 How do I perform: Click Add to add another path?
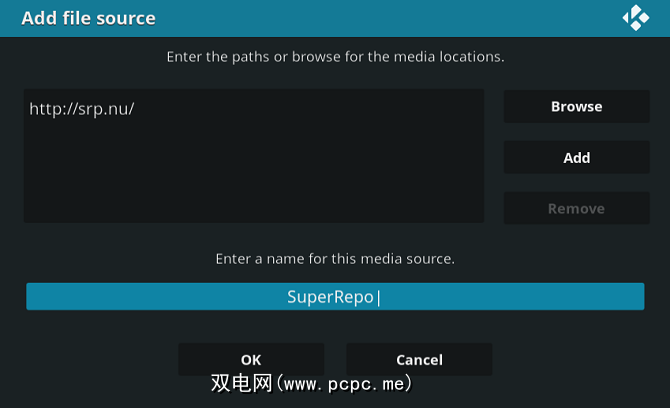click(576, 158)
